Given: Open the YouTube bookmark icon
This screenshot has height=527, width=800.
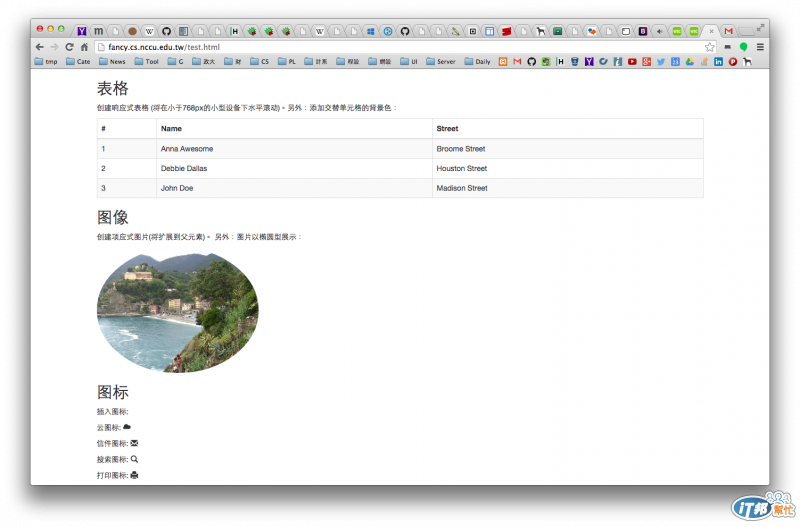Looking at the screenshot, I should point(632,62).
